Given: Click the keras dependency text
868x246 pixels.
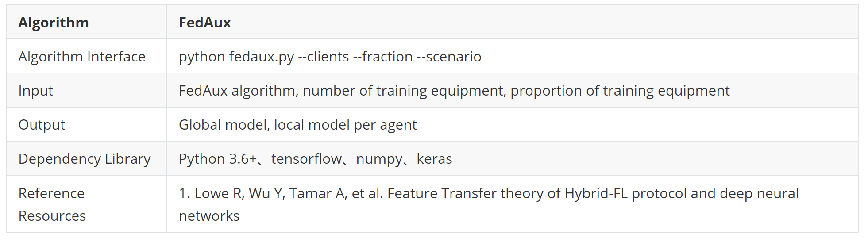Looking at the screenshot, I should point(434,159).
